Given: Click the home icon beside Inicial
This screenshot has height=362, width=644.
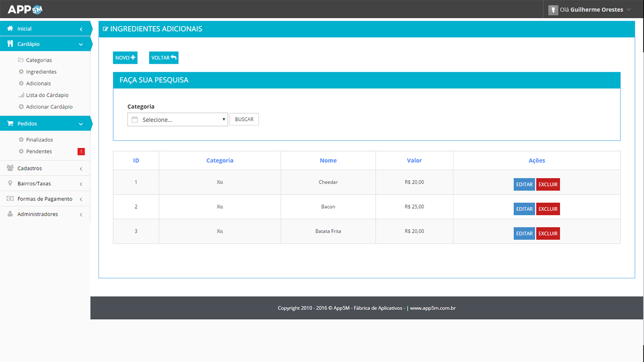Looking at the screenshot, I should pos(10,29).
